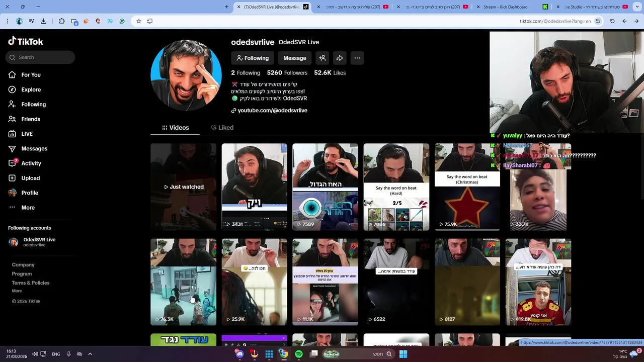Viewport: 644px width, 362px height.
Task: Open the video with 76.3K views
Action: click(x=183, y=282)
